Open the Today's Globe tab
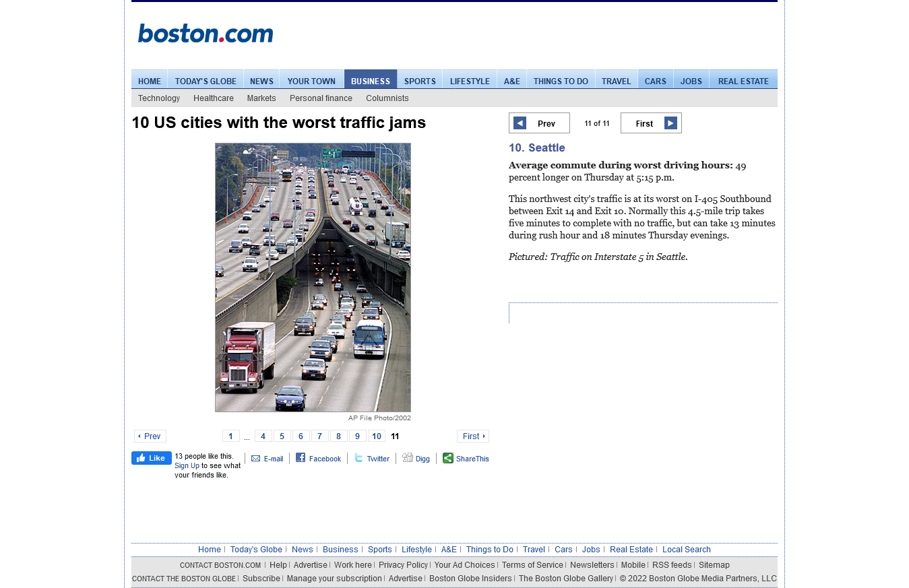The width and height of the screenshot is (909, 588). (x=206, y=79)
